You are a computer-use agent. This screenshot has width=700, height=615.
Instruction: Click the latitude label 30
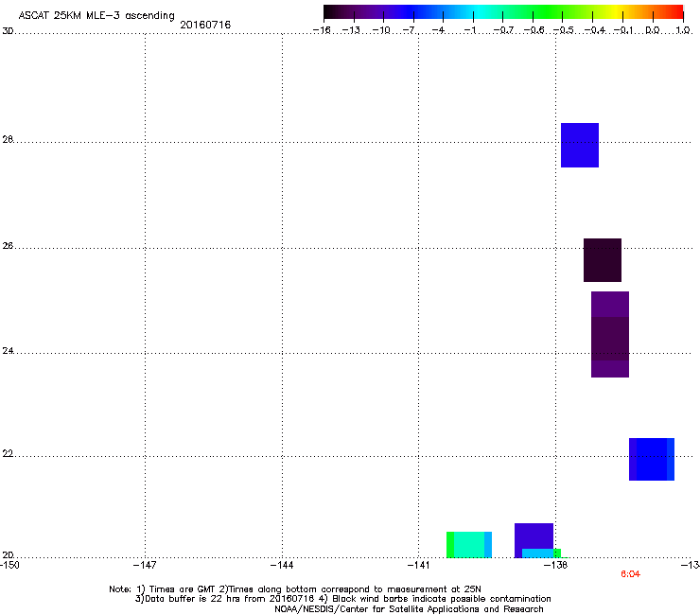coord(8,31)
